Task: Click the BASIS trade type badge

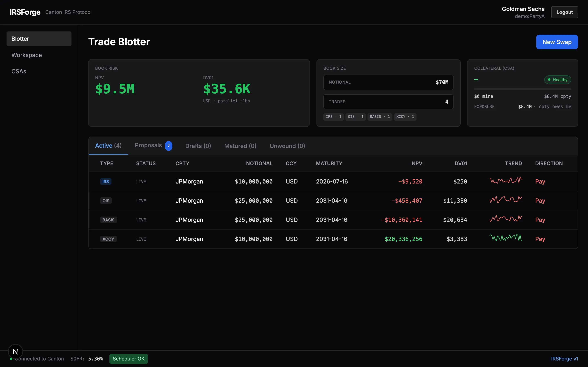Action: 108,220
